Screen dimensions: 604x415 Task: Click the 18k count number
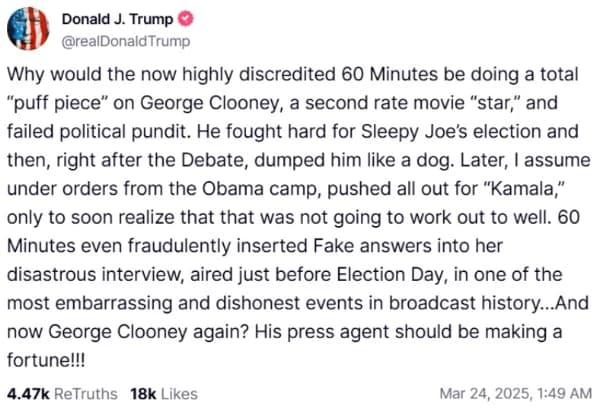tap(143, 394)
